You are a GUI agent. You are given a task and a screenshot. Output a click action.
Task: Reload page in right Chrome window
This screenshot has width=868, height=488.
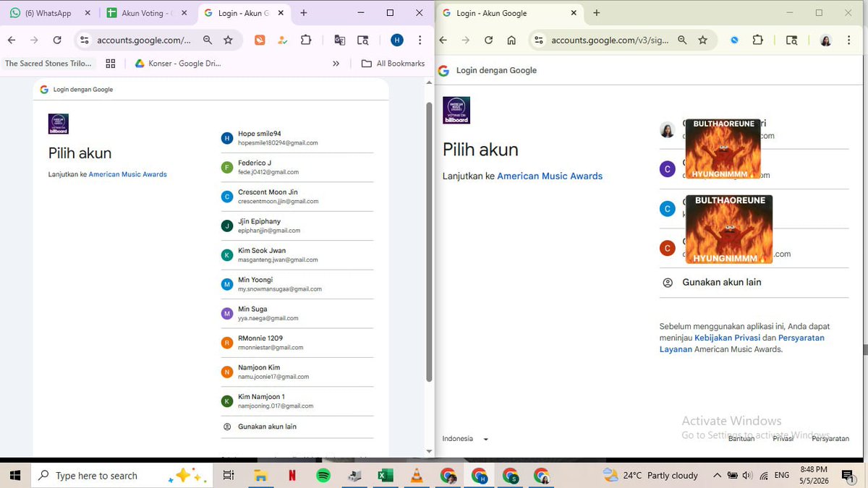(489, 40)
